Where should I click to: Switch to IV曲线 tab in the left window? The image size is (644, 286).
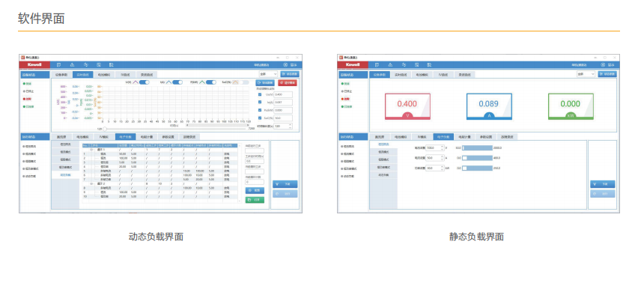click(x=125, y=75)
